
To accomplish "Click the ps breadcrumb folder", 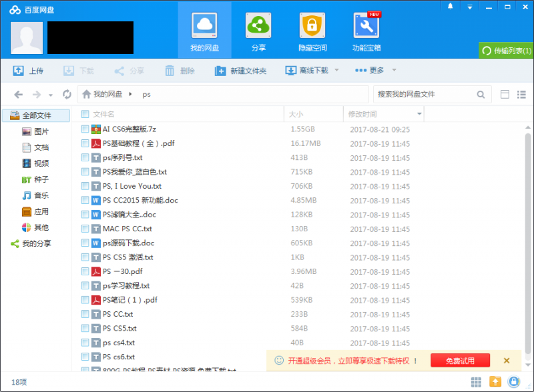I will 146,95.
